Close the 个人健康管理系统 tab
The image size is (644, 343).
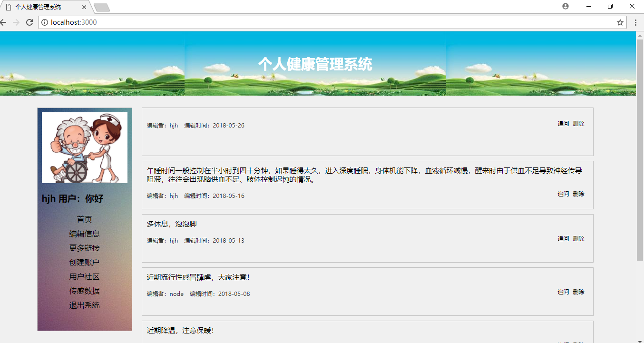84,7
